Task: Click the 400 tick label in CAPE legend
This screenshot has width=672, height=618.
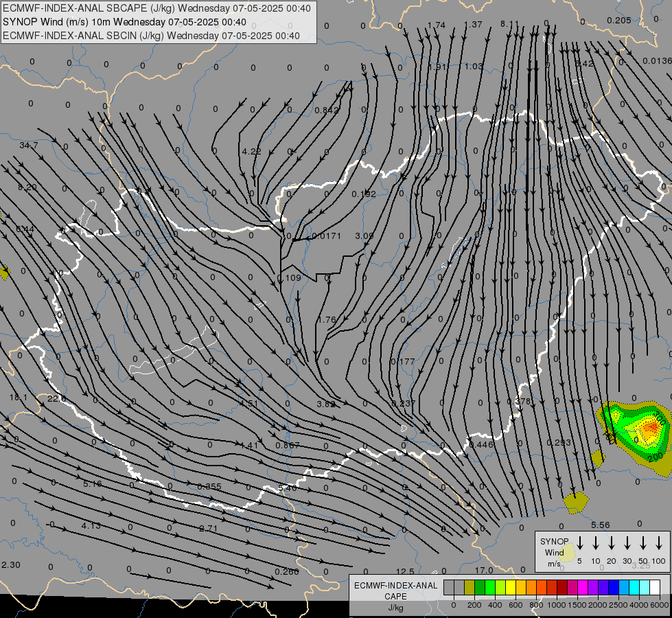Action: [x=495, y=605]
